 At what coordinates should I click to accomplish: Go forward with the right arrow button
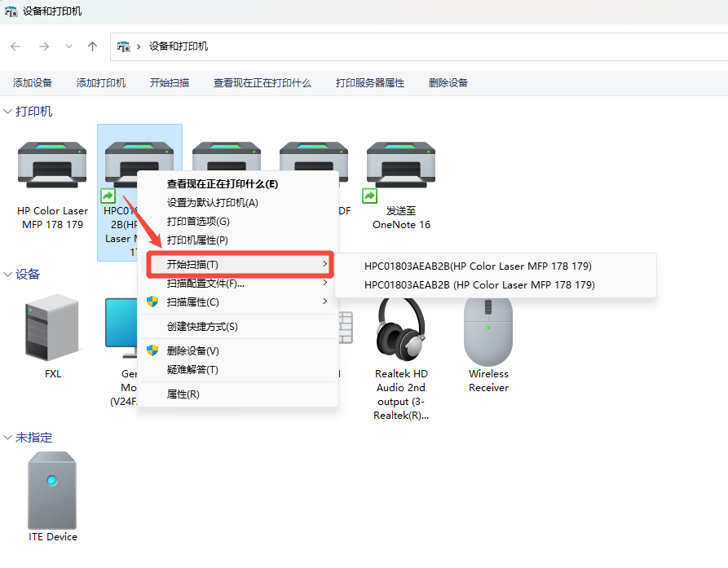pyautogui.click(x=44, y=46)
